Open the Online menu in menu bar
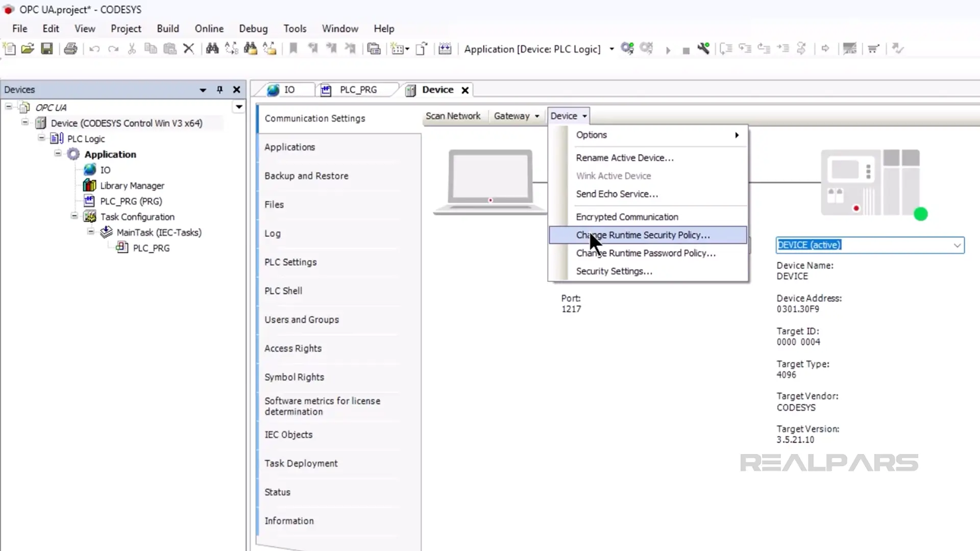Image resolution: width=980 pixels, height=551 pixels. [209, 29]
